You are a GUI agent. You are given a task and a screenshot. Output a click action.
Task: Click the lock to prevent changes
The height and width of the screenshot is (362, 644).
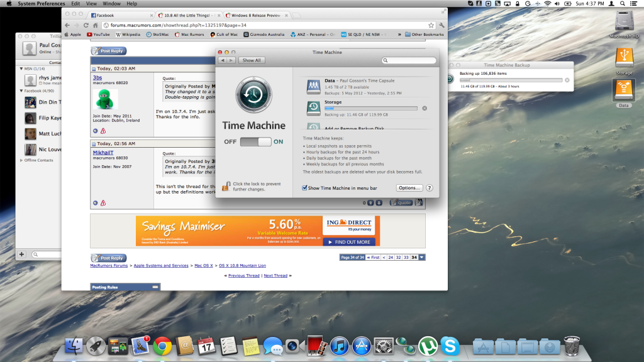click(x=226, y=186)
